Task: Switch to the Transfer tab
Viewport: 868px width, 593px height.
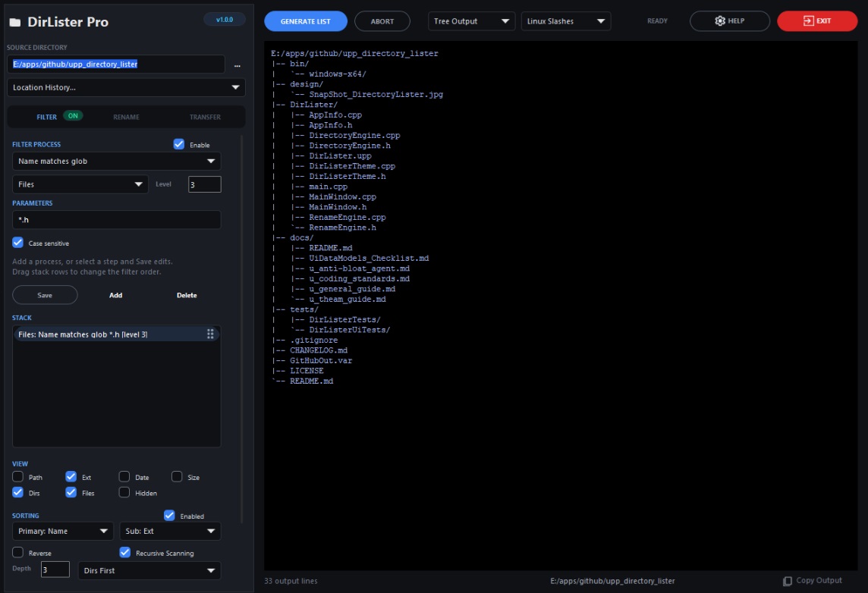Action: click(x=205, y=118)
